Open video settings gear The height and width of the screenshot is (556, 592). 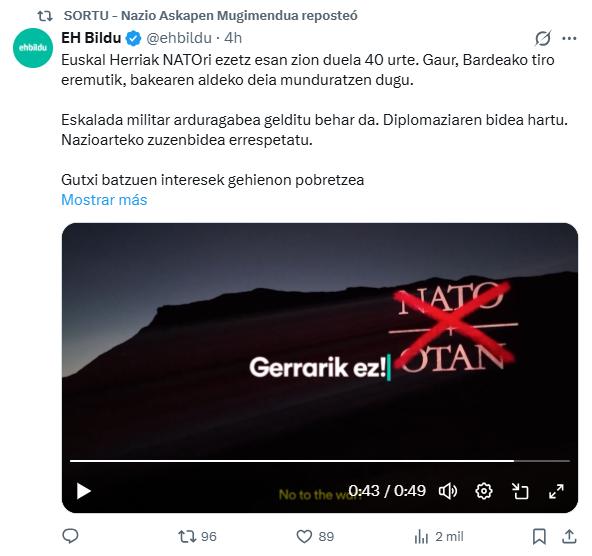484,491
